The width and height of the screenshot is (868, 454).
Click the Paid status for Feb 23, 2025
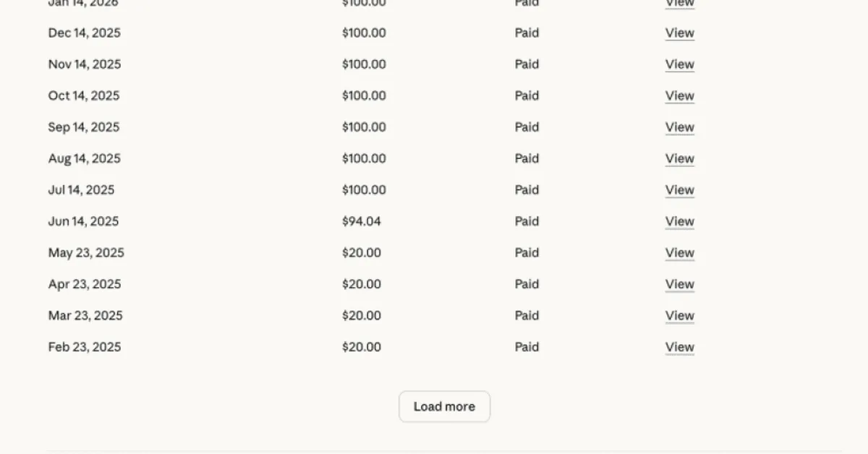coord(527,348)
